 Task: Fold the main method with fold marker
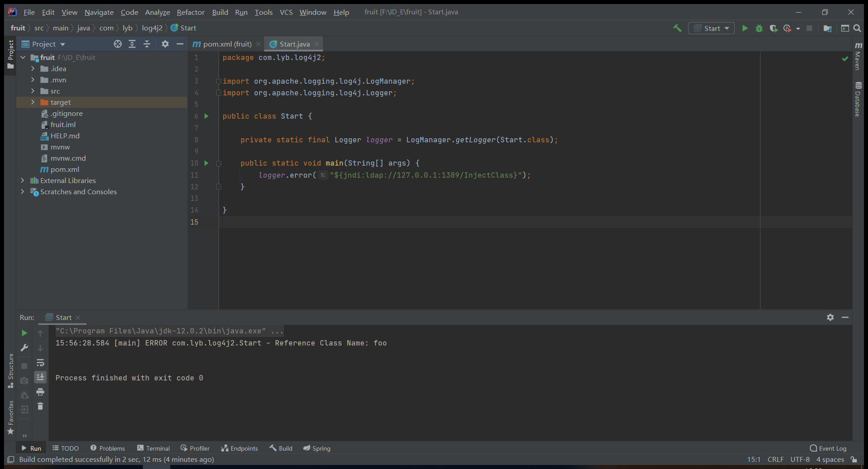219,163
